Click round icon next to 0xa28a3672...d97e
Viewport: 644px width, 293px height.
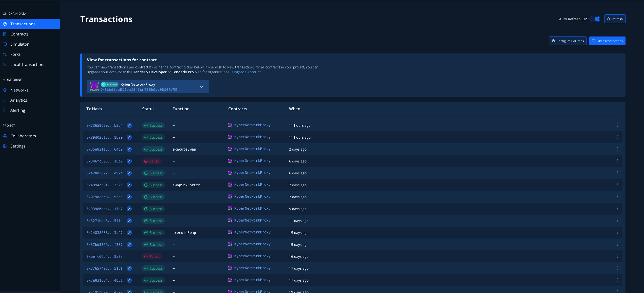tap(129, 173)
